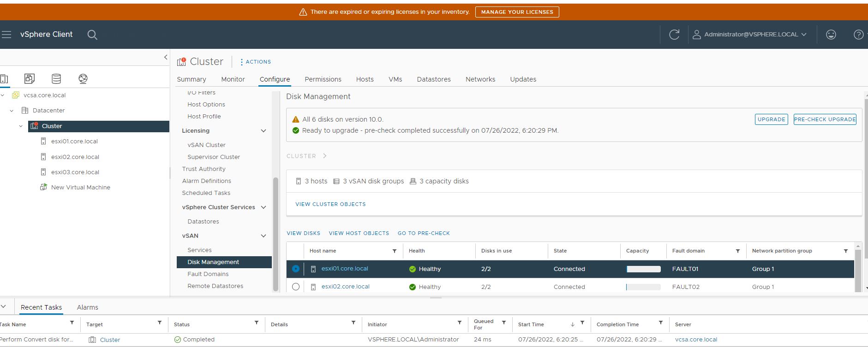Sort Start Time column descending arrow
Screen dimensions: 868x347
tap(573, 324)
